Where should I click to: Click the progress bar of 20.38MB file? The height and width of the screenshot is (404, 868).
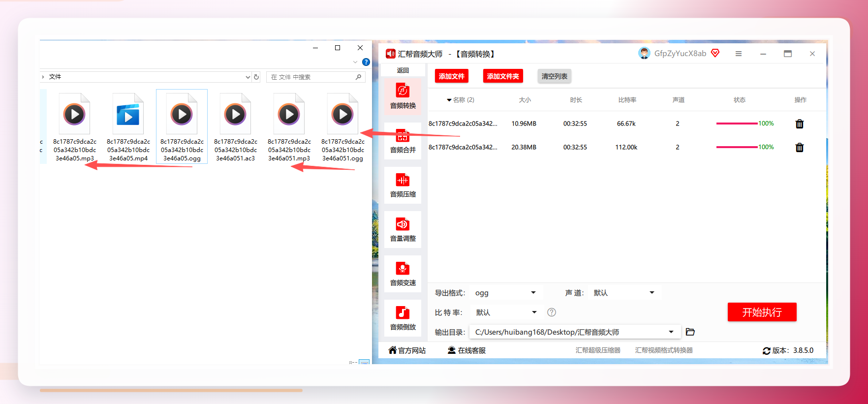737,147
